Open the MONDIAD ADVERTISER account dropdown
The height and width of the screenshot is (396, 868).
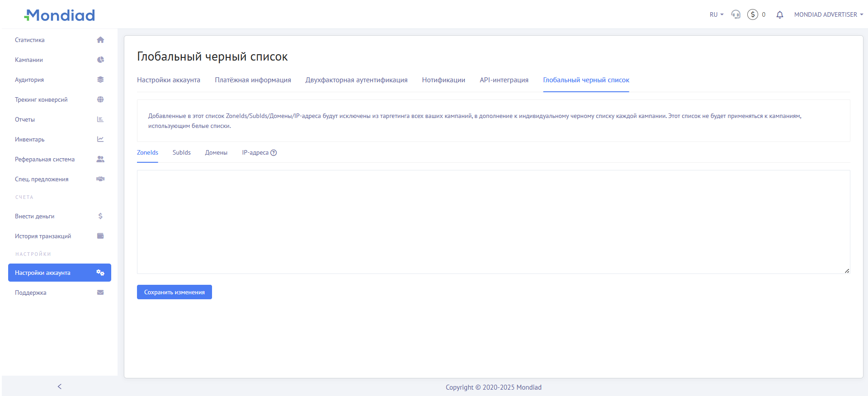828,14
